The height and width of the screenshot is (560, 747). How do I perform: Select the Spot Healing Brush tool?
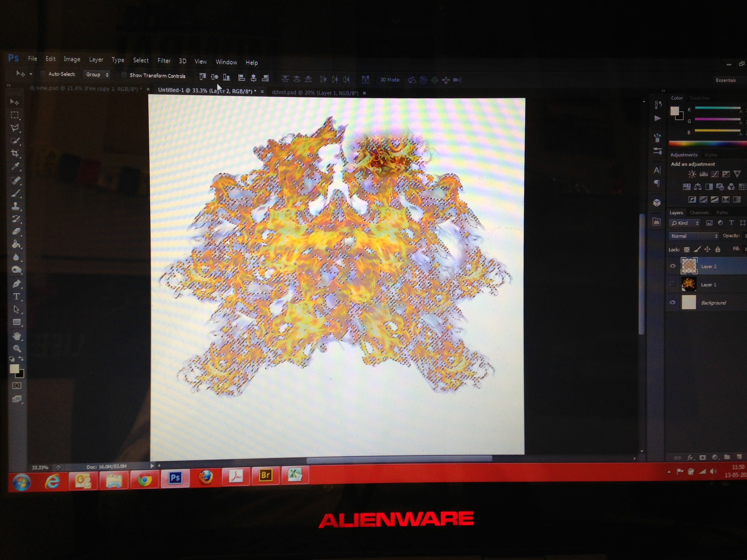click(16, 180)
